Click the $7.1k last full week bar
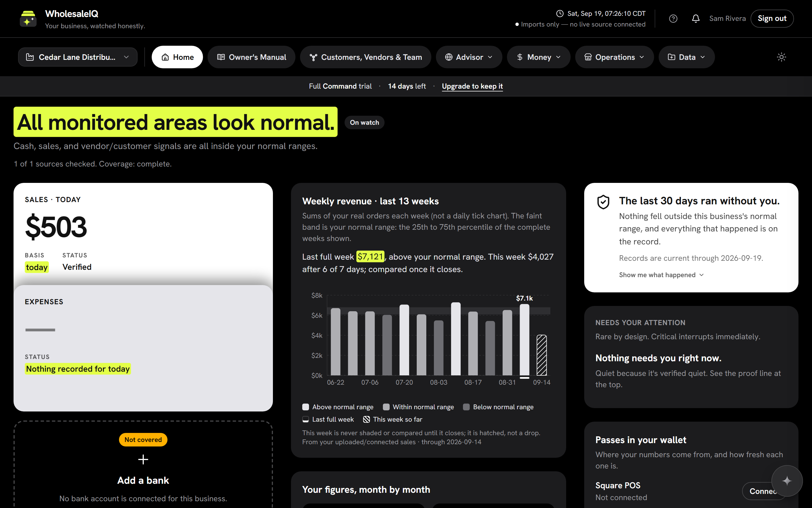Image resolution: width=812 pixels, height=508 pixels. (524, 340)
